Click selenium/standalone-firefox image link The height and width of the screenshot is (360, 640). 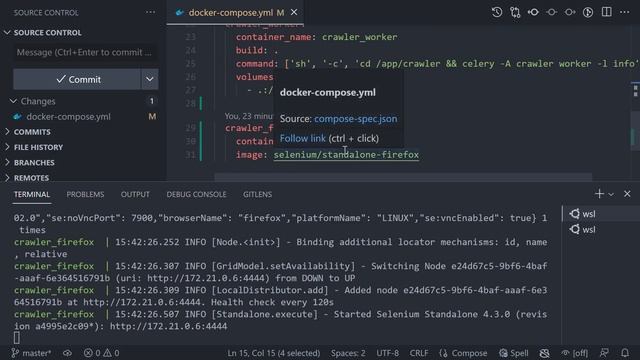346,155
